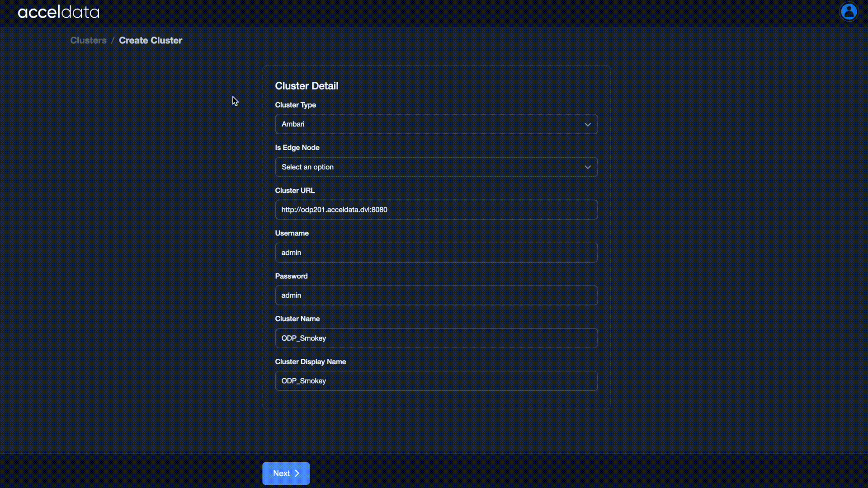Click the Create Cluster breadcrumb
The width and height of the screenshot is (868, 488).
coord(150,40)
